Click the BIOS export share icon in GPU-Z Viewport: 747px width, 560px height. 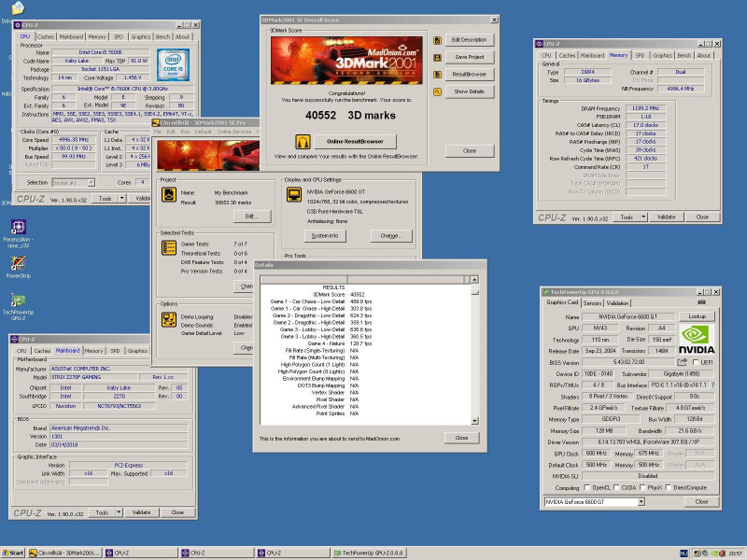[x=683, y=361]
